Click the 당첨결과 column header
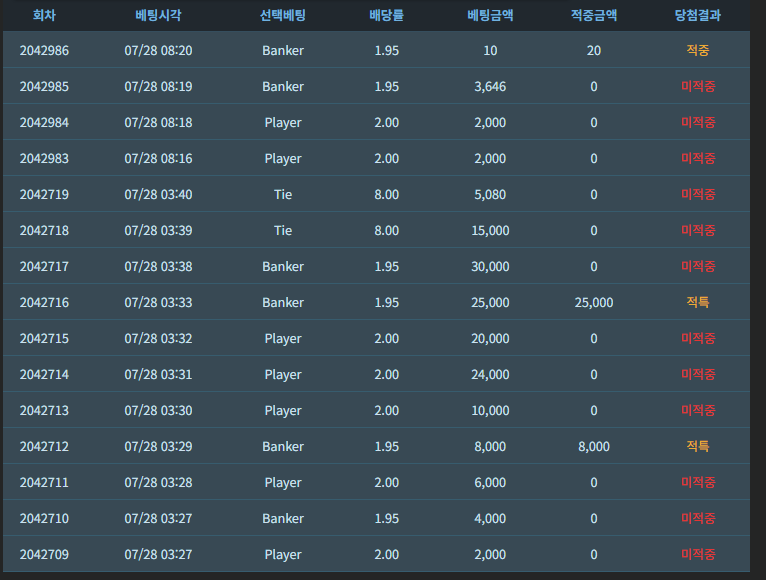The width and height of the screenshot is (766, 580). [698, 15]
